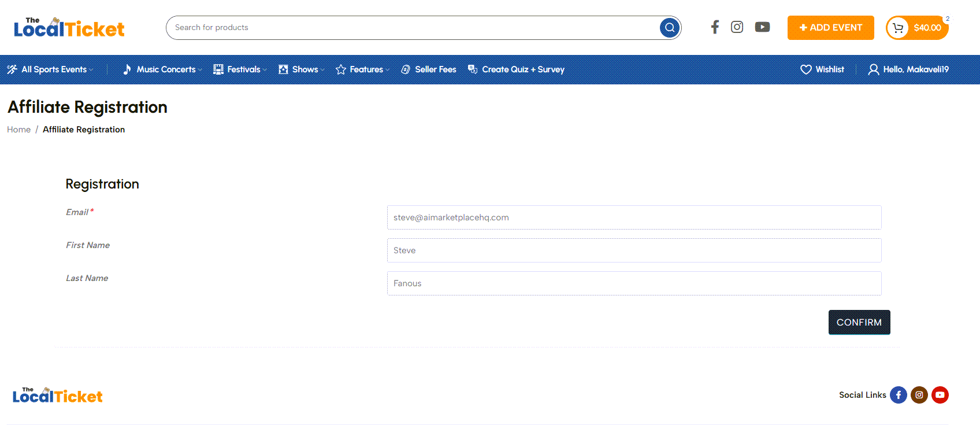Open the Music Concerts menu

pyautogui.click(x=166, y=69)
